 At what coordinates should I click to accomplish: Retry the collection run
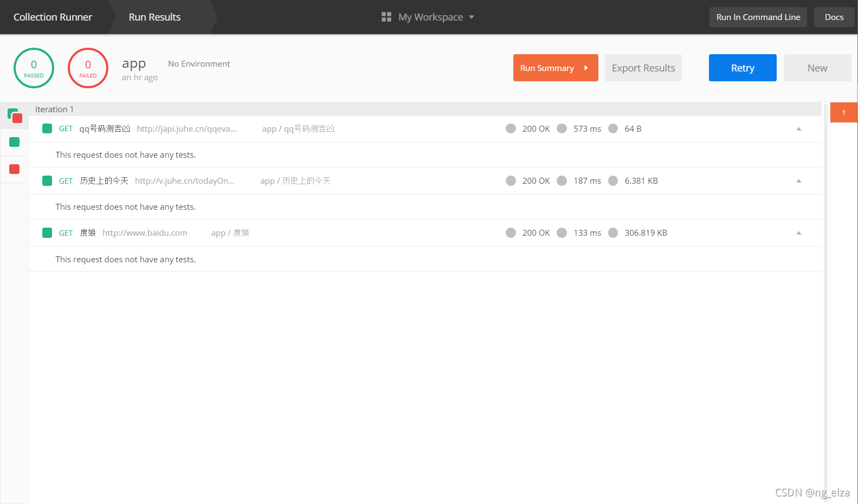743,68
